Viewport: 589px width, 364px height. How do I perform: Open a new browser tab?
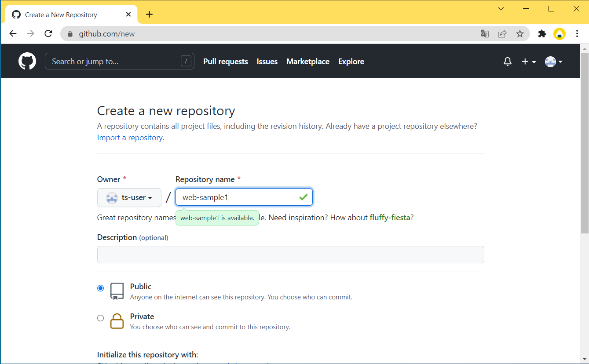pos(150,15)
